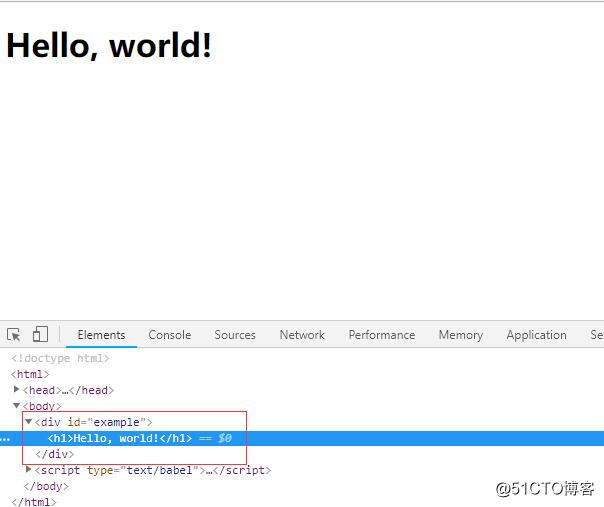Screen dimensions: 604x507
Task: Click the ellipsis beside selected h1 row
Action: click(5, 439)
